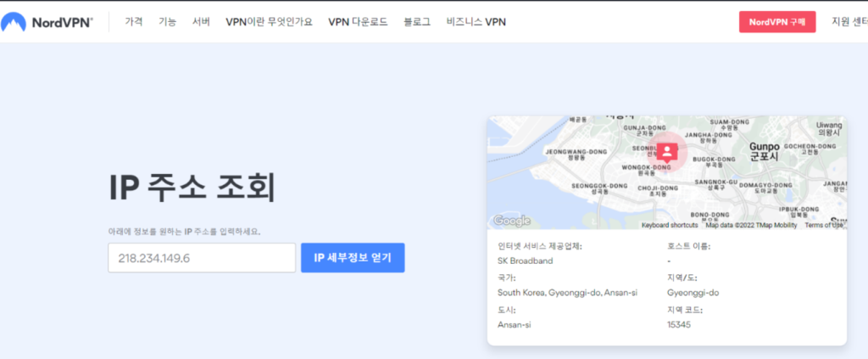Click the BUGOK-DONG label on map
Viewport: 868px width, 359px height.
point(714,162)
